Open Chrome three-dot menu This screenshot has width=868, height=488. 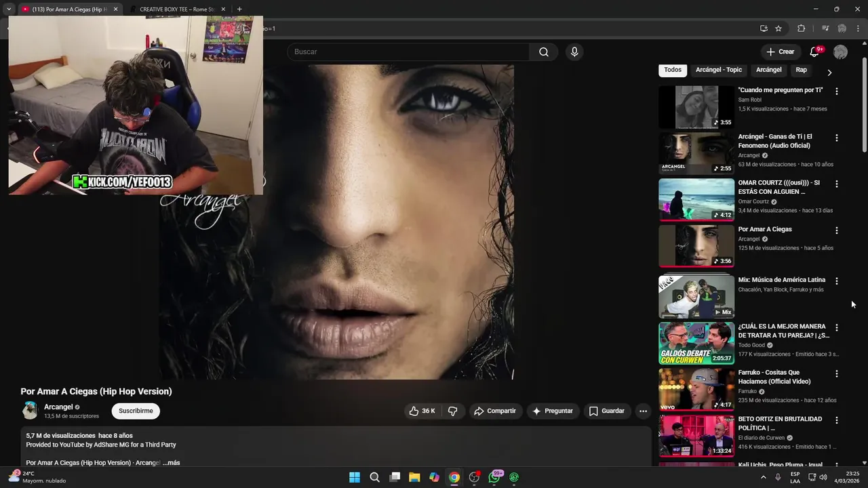(858, 28)
